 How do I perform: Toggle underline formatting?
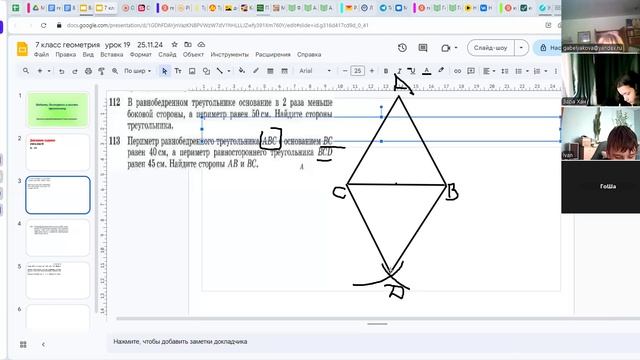point(412,71)
